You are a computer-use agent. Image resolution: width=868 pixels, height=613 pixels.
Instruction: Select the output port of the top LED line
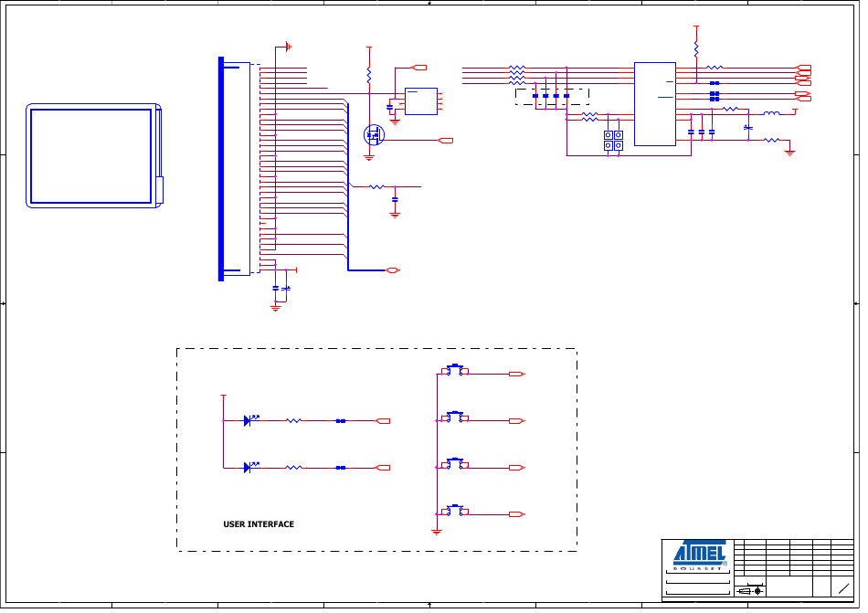[383, 421]
